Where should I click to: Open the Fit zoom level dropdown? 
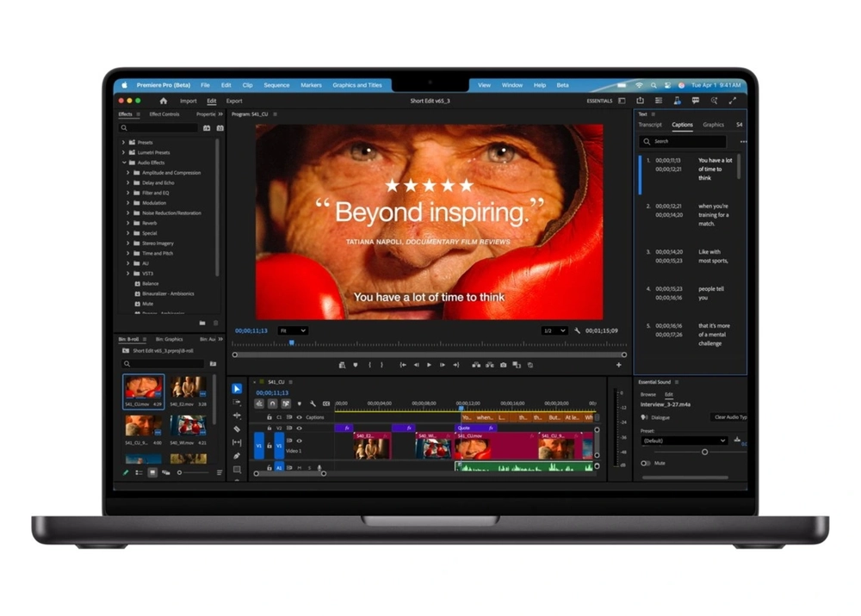[x=293, y=330]
